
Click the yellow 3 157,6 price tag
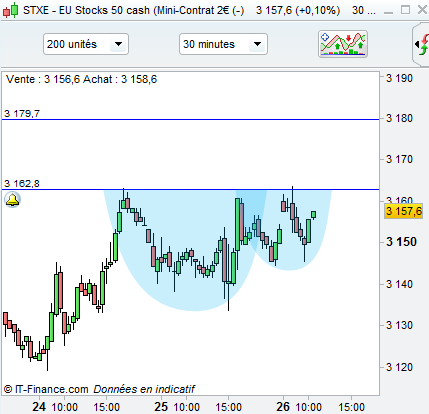tap(403, 211)
